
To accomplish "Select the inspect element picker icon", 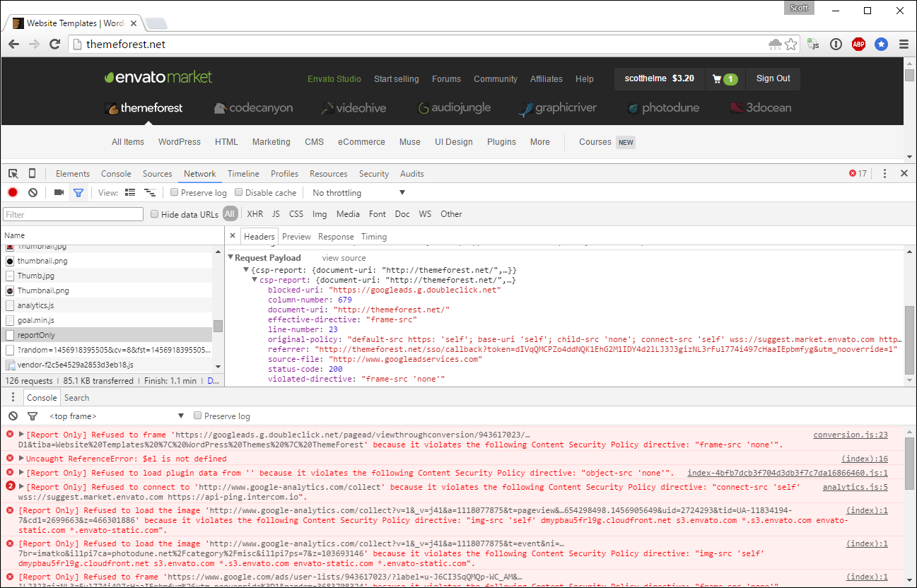I will click(x=13, y=173).
